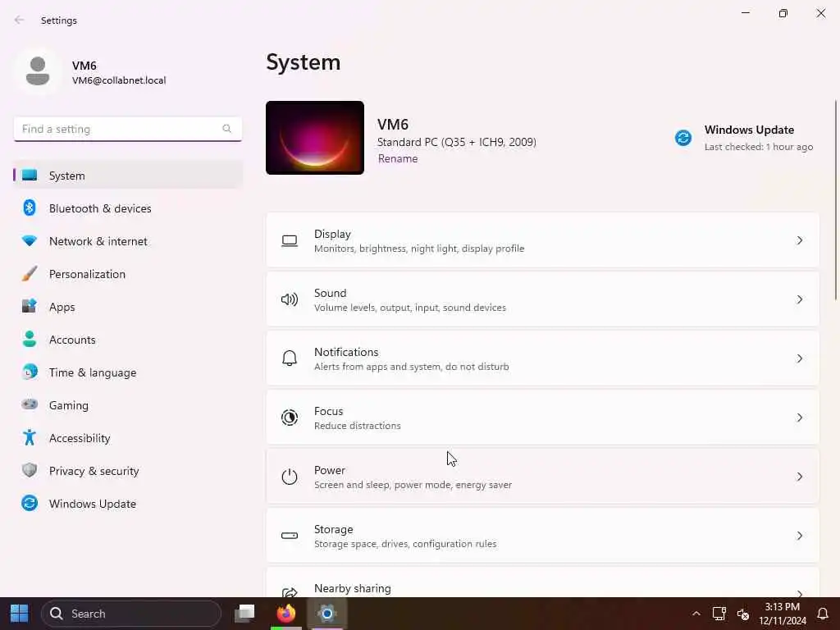Screen dimensions: 840x630
Task: Expand Focus settings chevron
Action: tap(799, 418)
